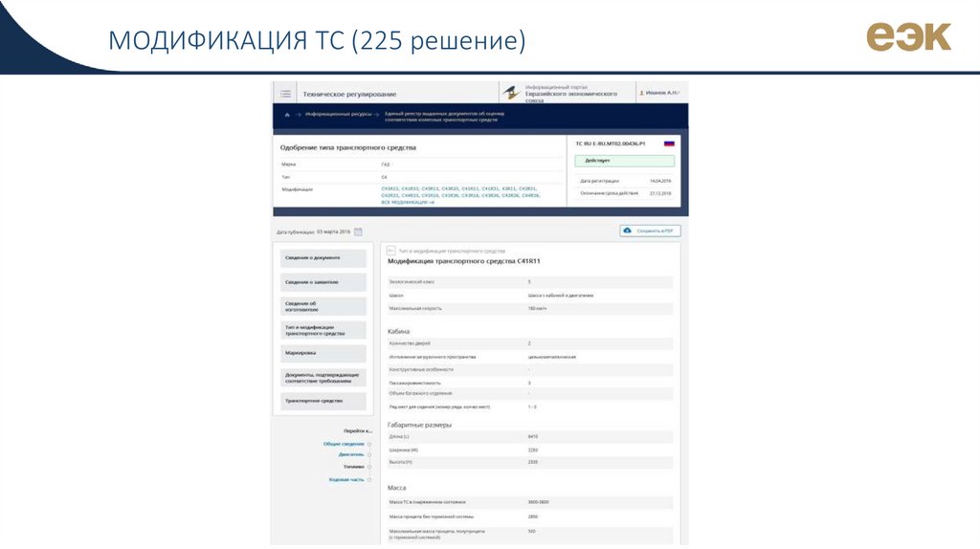Select the radio dot next to Общие сведения
Viewport: 980px width, 549px height.
[x=369, y=444]
